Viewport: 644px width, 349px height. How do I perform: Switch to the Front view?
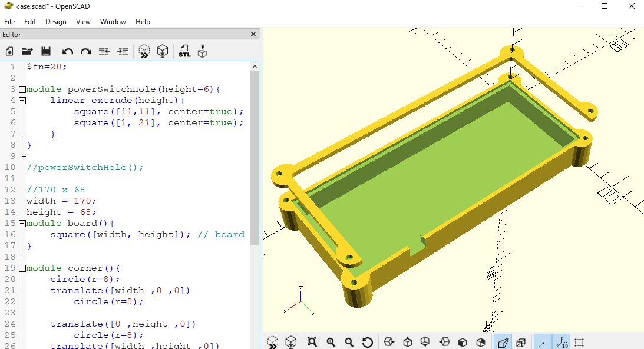(x=463, y=342)
